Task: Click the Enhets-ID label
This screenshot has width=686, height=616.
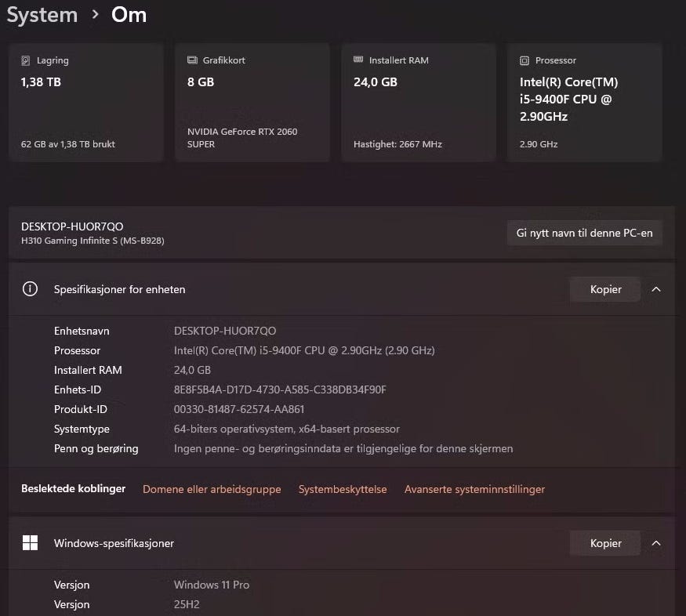Action: pos(78,390)
